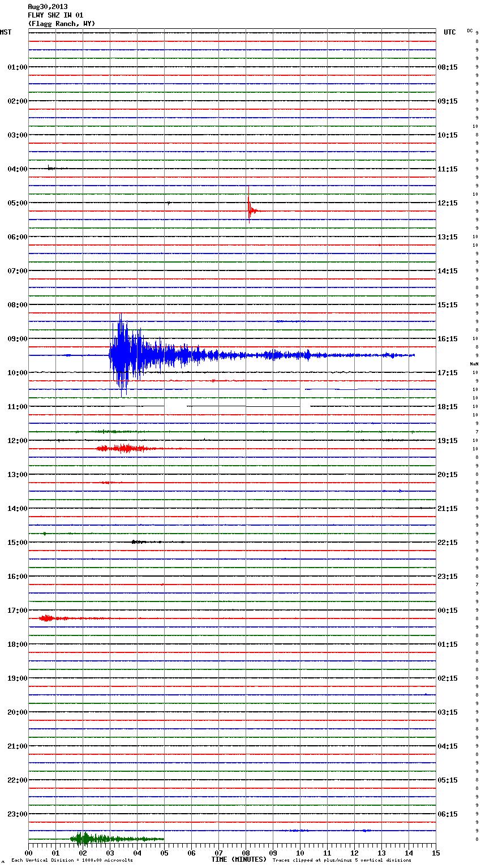Click the 00:15 UTC time label
481x868 pixels.
pos(448,611)
